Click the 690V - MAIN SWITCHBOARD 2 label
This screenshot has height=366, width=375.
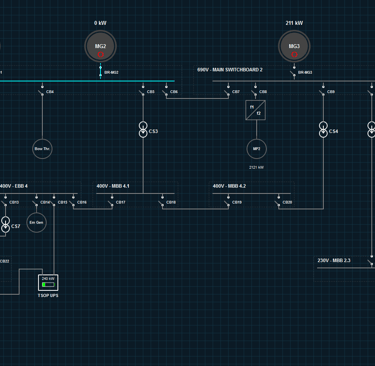[x=230, y=70]
